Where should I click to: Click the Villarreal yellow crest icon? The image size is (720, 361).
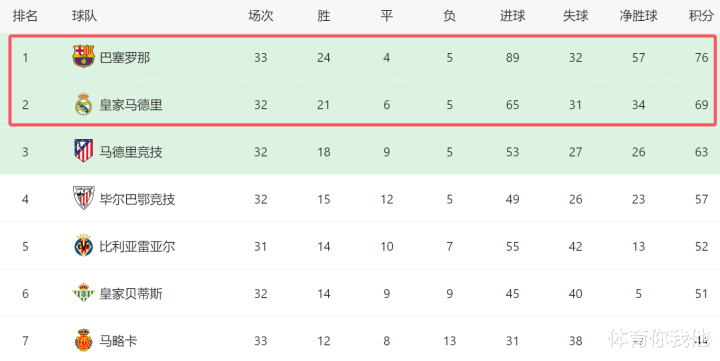point(84,246)
